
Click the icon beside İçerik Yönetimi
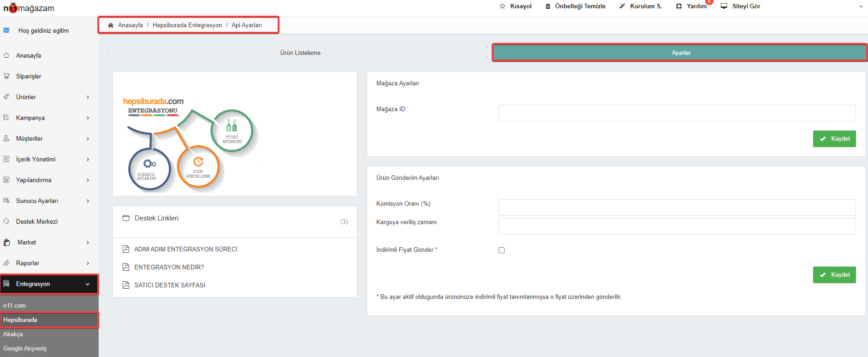pos(6,159)
